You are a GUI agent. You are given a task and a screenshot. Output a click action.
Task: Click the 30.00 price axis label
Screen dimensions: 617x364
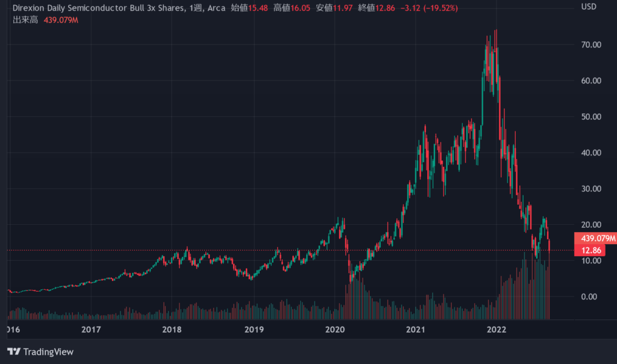coord(591,189)
